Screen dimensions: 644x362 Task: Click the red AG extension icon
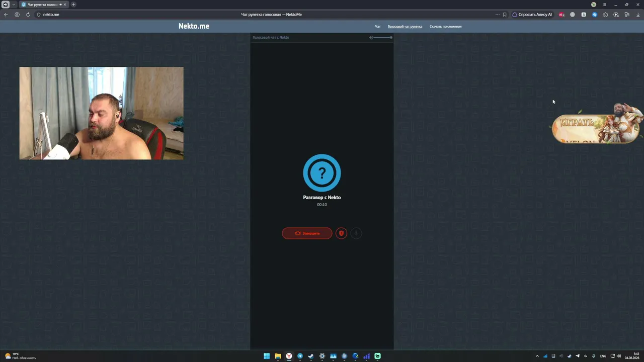point(561,15)
